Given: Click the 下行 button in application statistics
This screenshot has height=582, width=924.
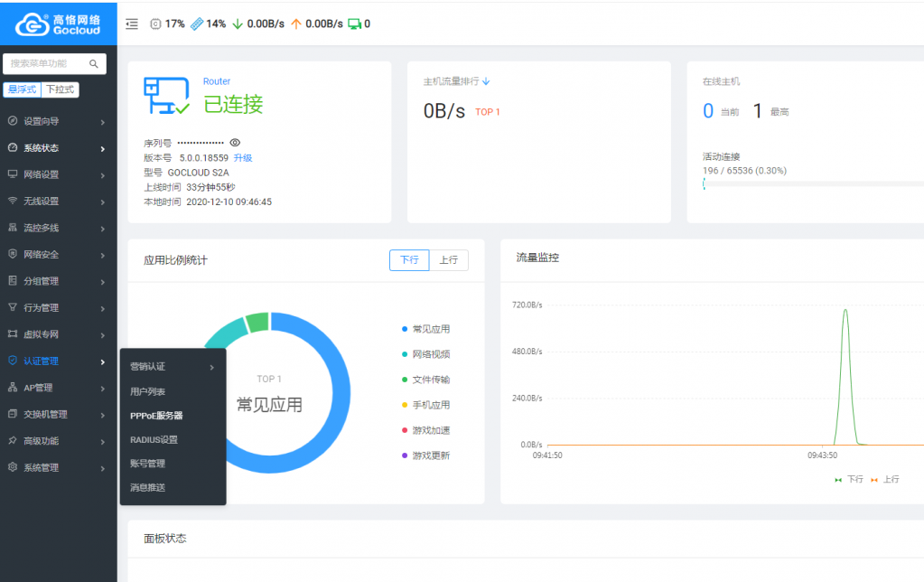Looking at the screenshot, I should click(x=409, y=260).
